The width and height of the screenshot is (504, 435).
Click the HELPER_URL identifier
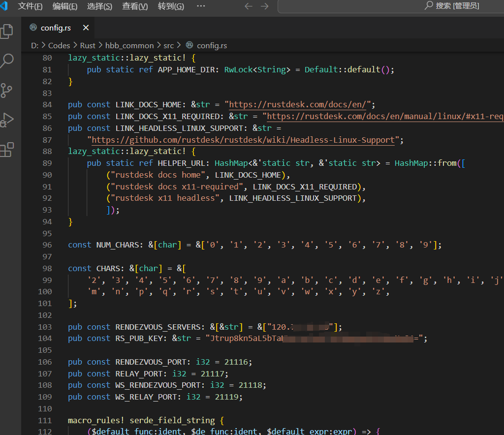click(181, 163)
